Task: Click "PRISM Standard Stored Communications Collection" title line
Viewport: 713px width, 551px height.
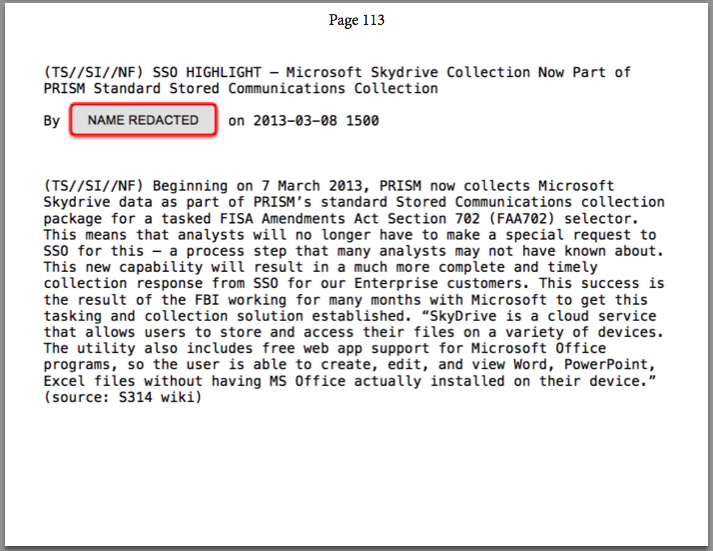Action: [241, 89]
